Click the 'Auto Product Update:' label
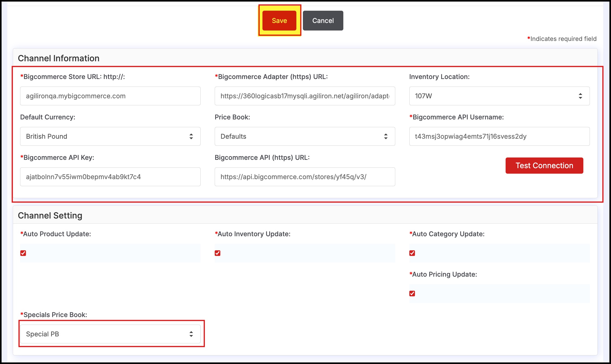Screen dimensions: 611x364 click(x=56, y=234)
